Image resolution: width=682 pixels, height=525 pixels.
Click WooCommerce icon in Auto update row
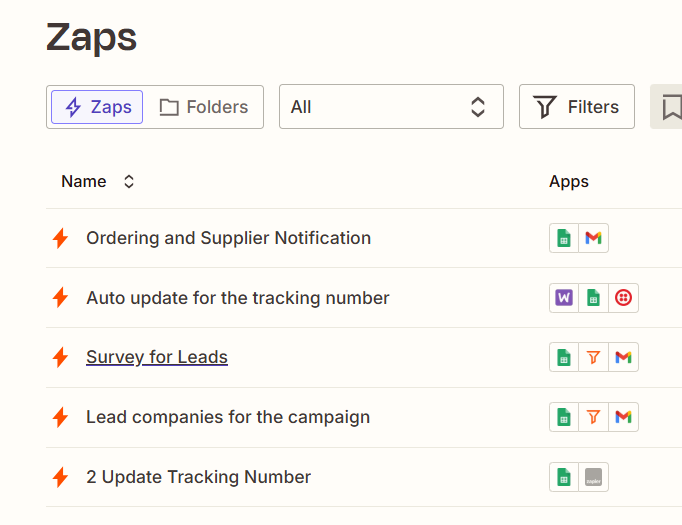[564, 298]
